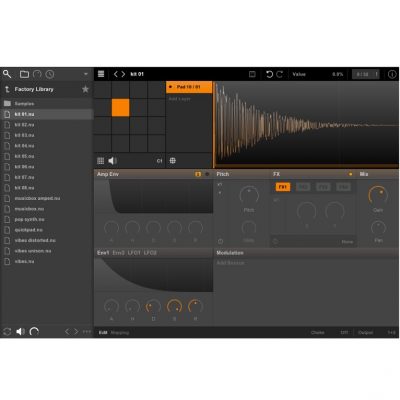400x400 pixels.
Task: Redo the last action
Action: pos(279,74)
